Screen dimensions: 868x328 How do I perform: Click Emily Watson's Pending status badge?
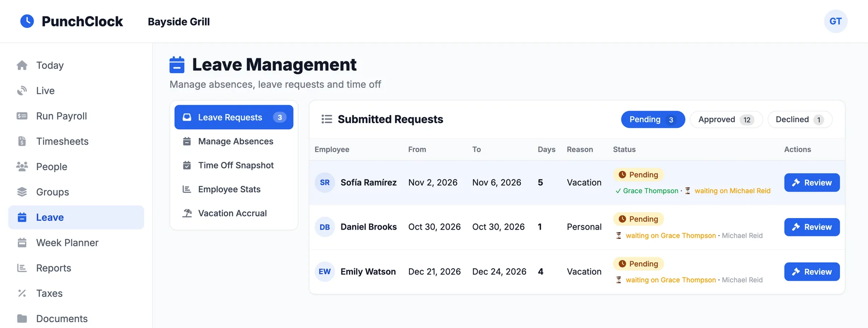[x=638, y=264]
